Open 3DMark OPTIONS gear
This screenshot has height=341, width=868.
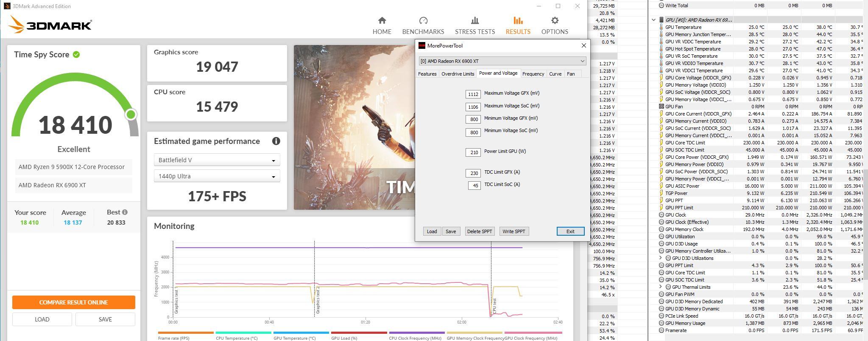pyautogui.click(x=555, y=26)
